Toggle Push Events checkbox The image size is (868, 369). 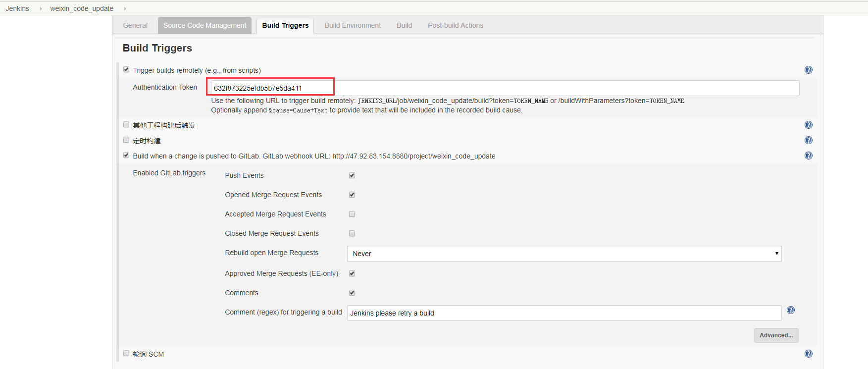tap(352, 175)
